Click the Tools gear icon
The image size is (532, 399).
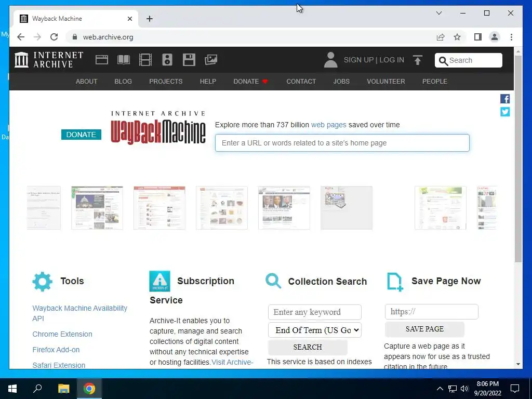[x=43, y=281]
